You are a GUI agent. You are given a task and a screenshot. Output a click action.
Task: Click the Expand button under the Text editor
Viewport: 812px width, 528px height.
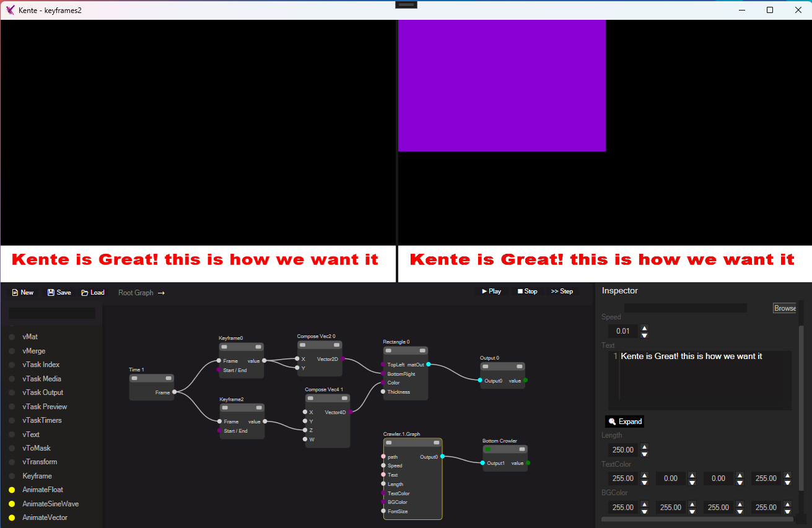(x=625, y=422)
